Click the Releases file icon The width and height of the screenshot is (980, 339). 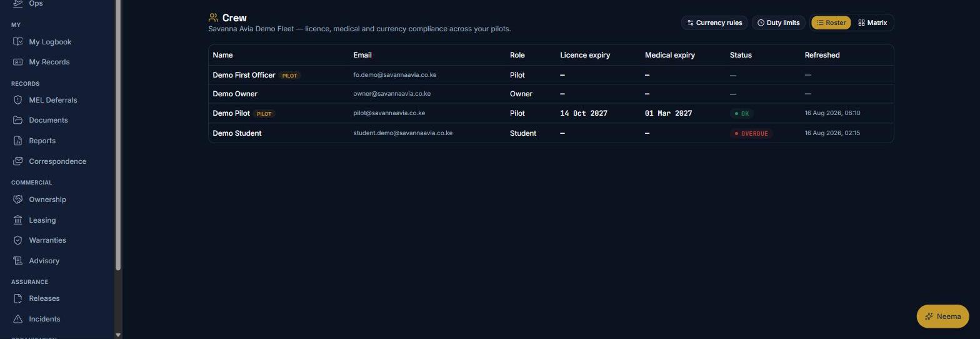tap(17, 298)
